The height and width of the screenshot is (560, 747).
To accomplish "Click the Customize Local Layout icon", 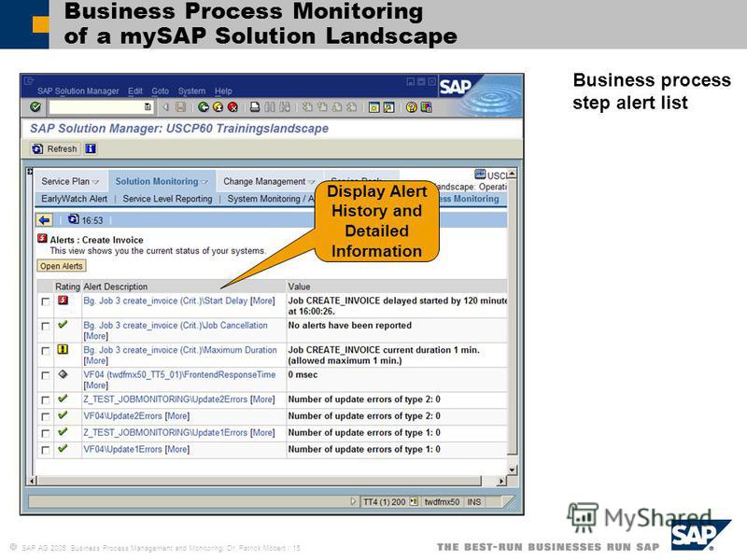I will point(426,107).
